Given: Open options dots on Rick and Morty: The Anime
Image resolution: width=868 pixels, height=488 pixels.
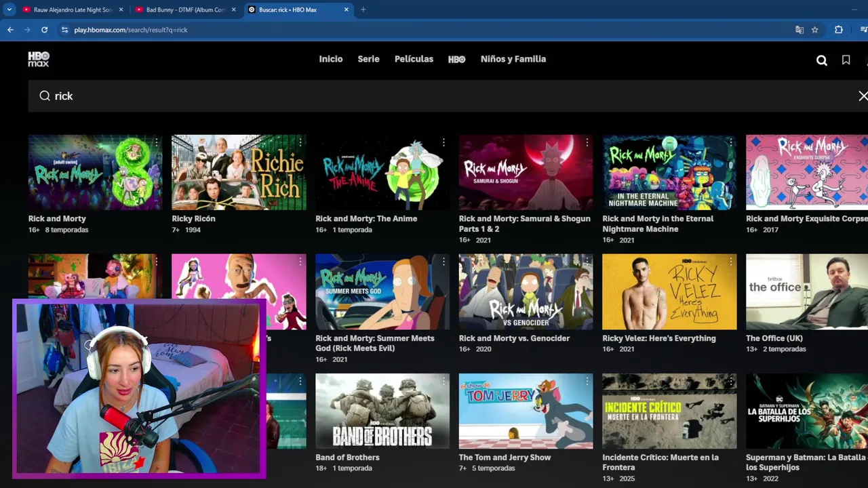Looking at the screenshot, I should 443,143.
